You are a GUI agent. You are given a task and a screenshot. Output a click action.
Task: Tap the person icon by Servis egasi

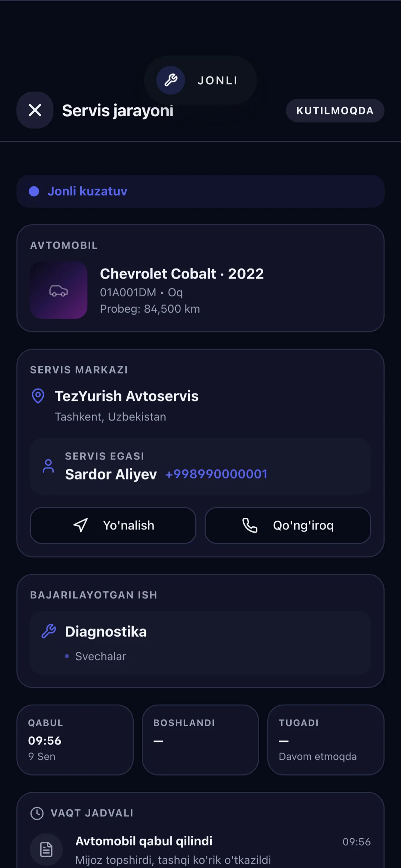(48, 466)
